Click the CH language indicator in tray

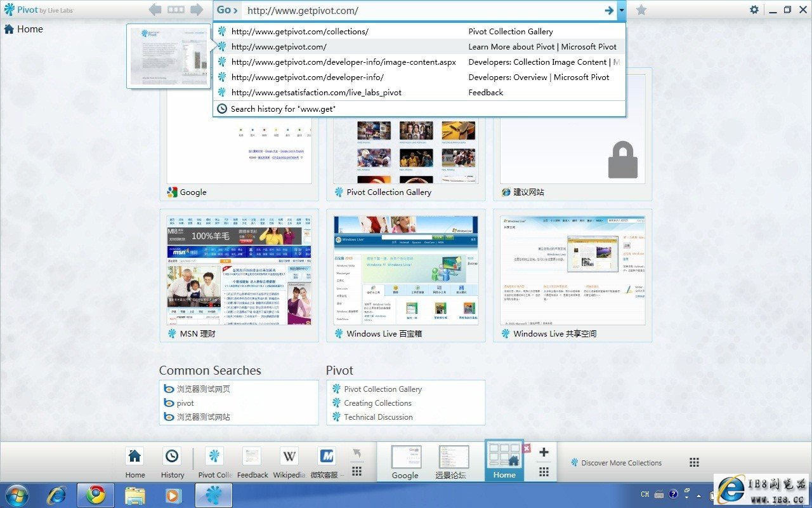click(645, 495)
